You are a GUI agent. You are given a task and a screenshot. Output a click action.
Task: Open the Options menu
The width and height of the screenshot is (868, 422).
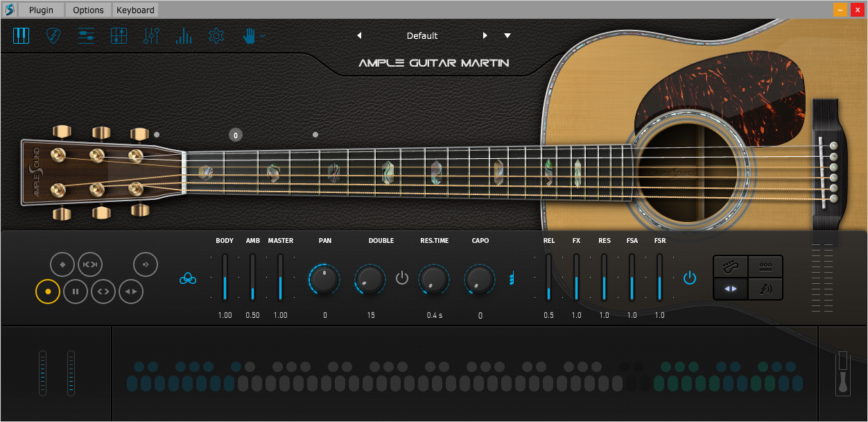pos(87,10)
